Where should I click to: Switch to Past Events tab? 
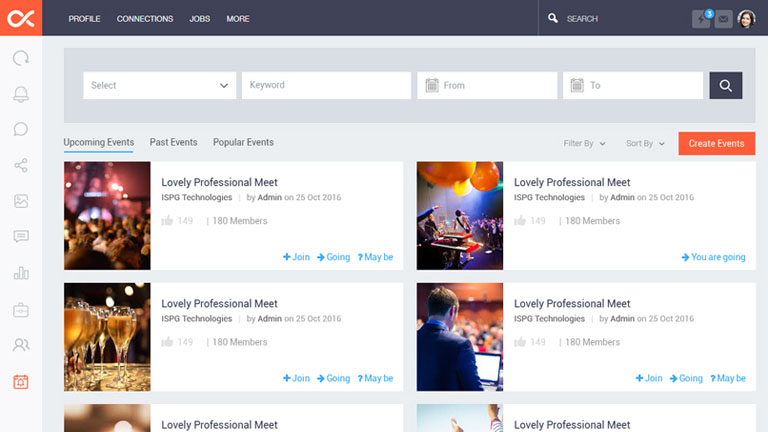[x=173, y=142]
